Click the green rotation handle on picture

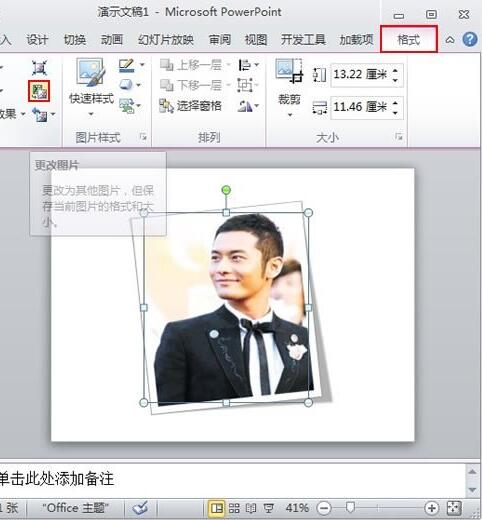click(x=226, y=190)
